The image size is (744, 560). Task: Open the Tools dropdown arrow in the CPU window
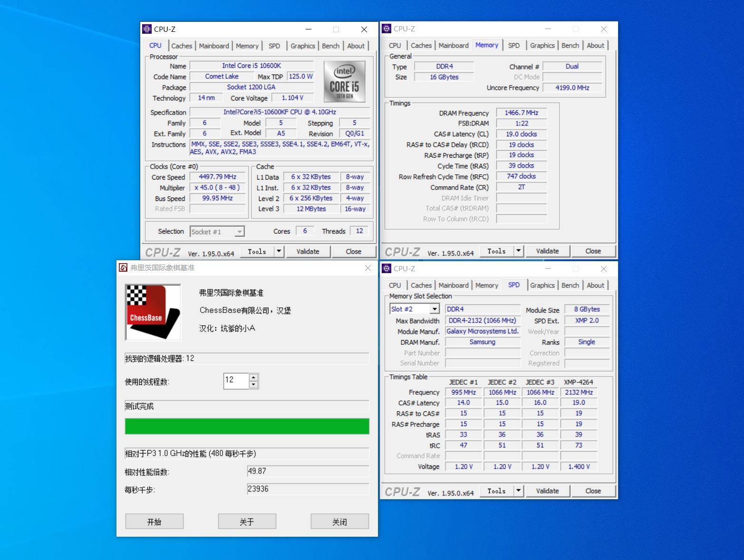279,251
